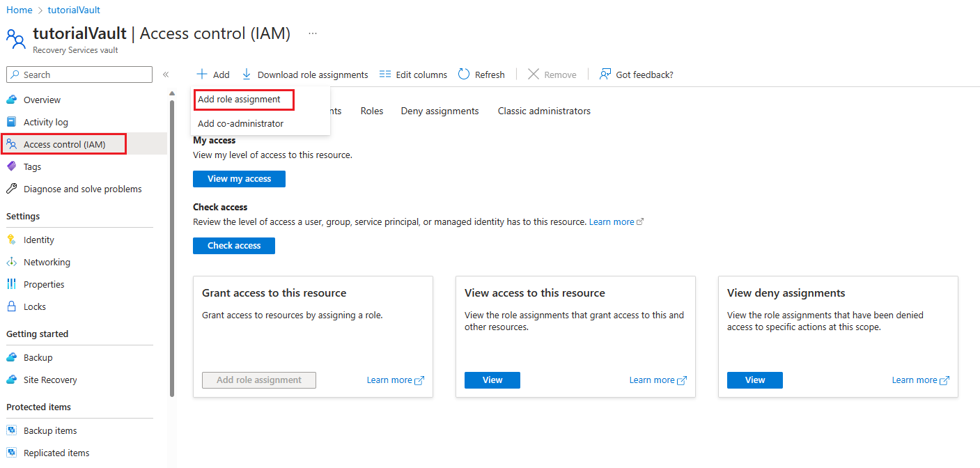The image size is (980, 468).
Task: Click the download arrow icon
Action: coord(247,74)
